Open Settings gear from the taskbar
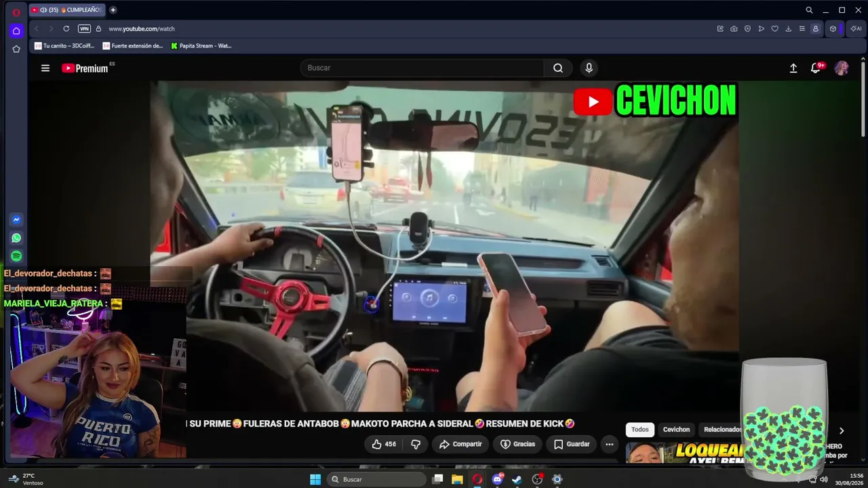 557,479
